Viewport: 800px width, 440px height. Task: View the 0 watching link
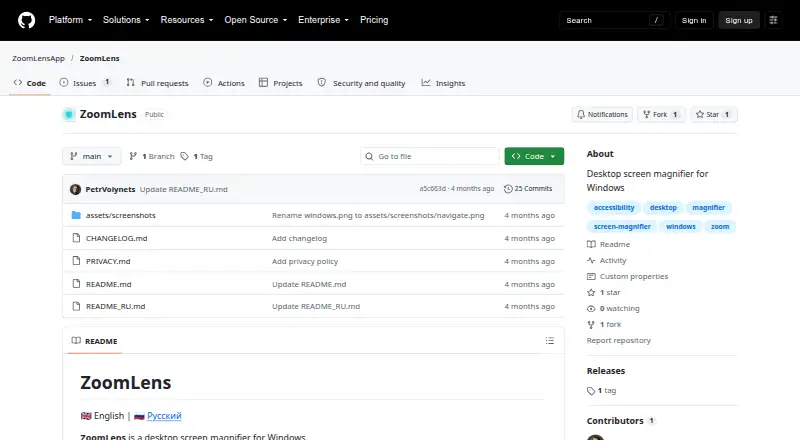tap(613, 308)
